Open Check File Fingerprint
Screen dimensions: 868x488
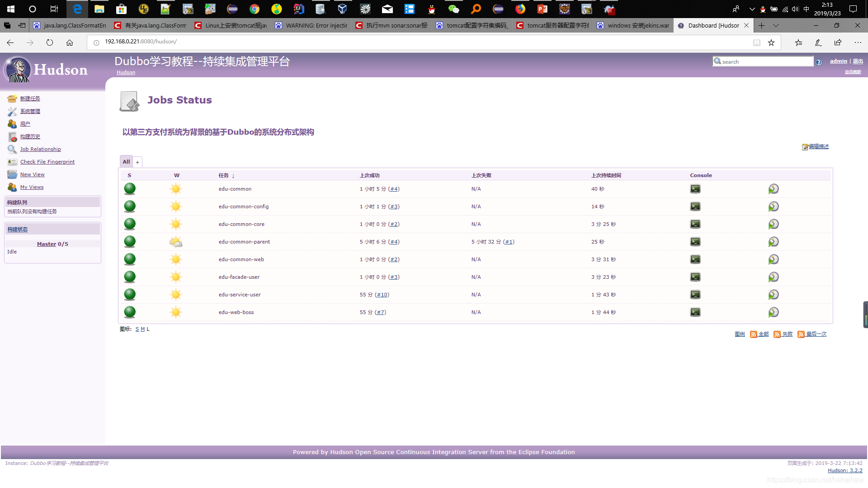click(47, 162)
